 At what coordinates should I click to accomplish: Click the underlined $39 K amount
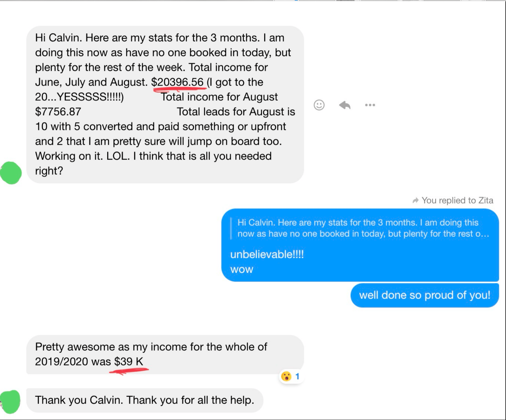(129, 362)
